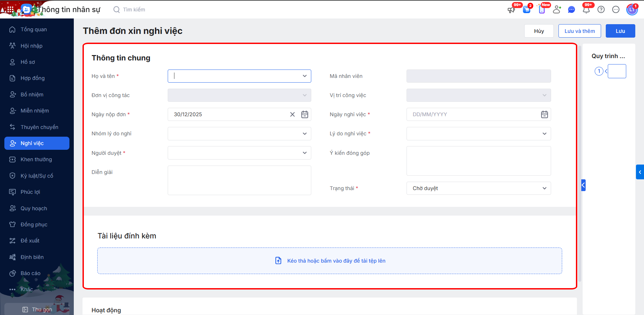This screenshot has height=315, width=644.
Task: Click the Lưu và thêm button
Action: click(x=579, y=31)
